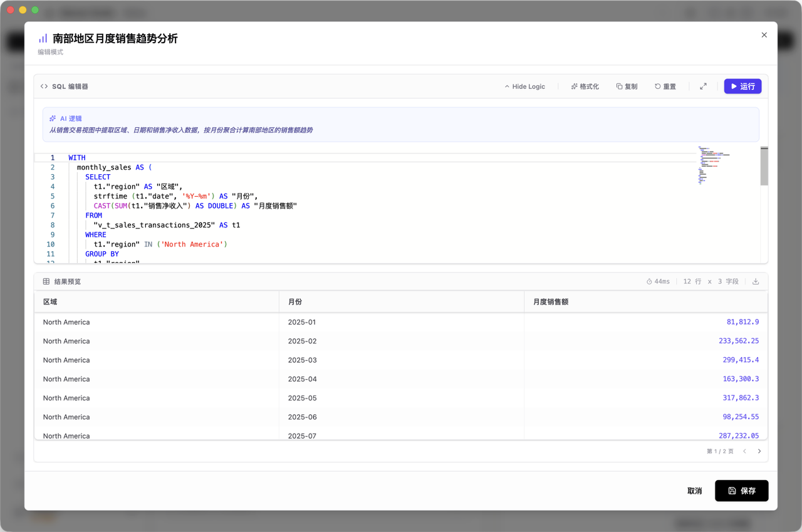This screenshot has width=802, height=532.
Task: Click the 结果预览 table icon
Action: pos(46,281)
